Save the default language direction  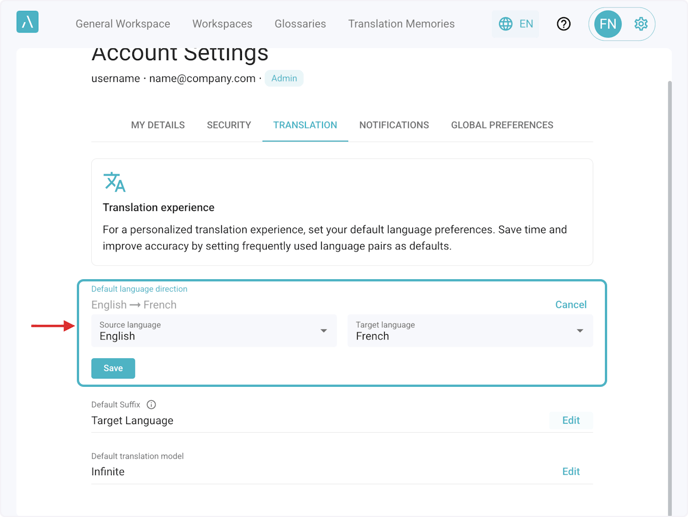113,368
